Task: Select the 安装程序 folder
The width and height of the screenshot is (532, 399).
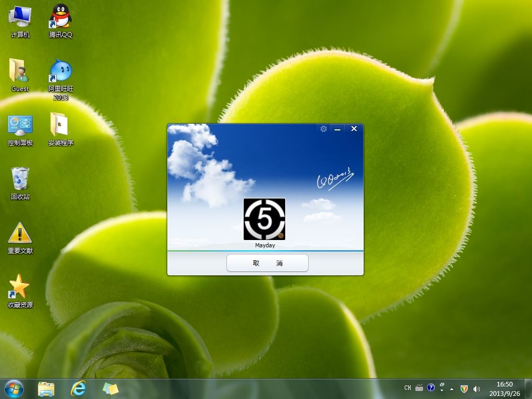Action: (x=61, y=129)
